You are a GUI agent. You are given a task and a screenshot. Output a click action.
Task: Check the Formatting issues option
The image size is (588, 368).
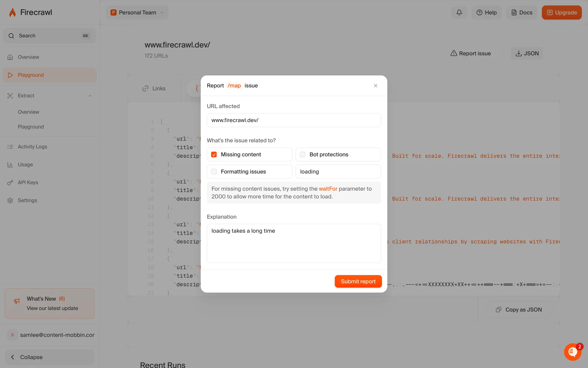214,172
